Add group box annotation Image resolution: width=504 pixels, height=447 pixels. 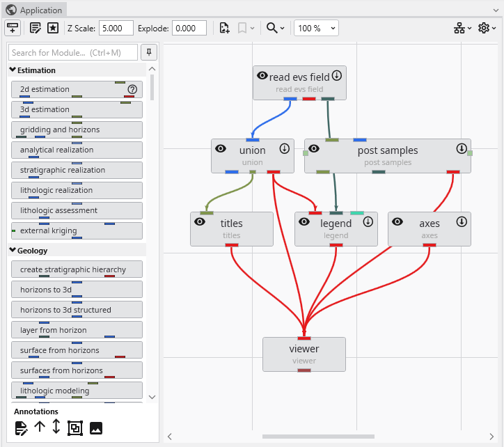[74, 428]
